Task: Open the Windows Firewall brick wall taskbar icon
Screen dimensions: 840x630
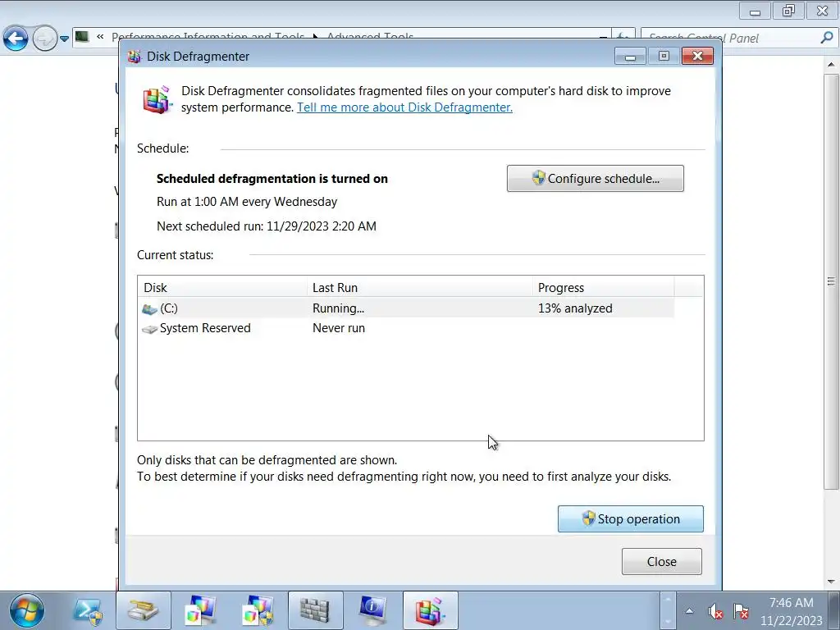Action: (x=315, y=610)
